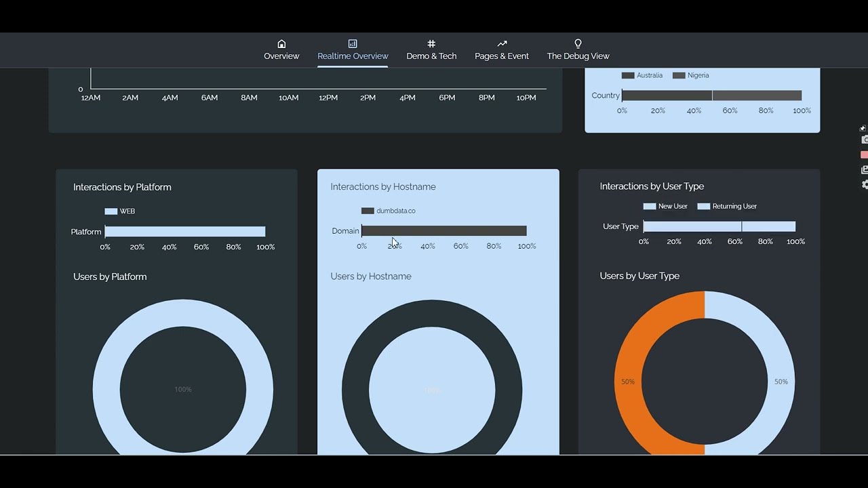The image size is (868, 488).
Task: Click the WEB Platform bar
Action: click(x=185, y=232)
